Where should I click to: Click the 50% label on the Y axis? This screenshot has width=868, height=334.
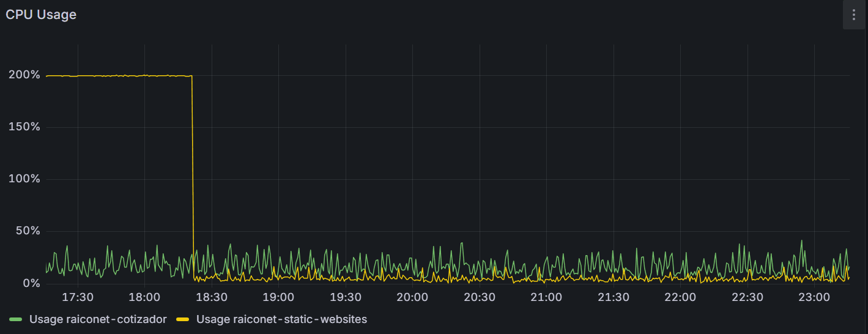click(27, 231)
